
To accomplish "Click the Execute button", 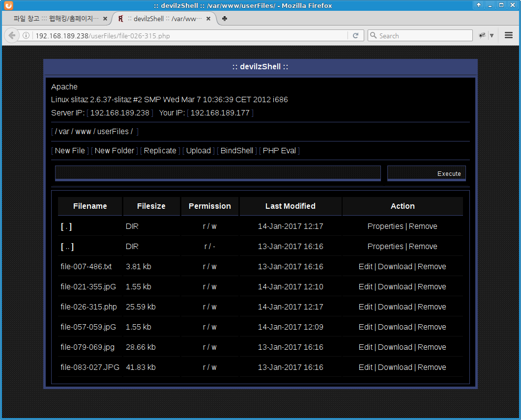I will [427, 173].
